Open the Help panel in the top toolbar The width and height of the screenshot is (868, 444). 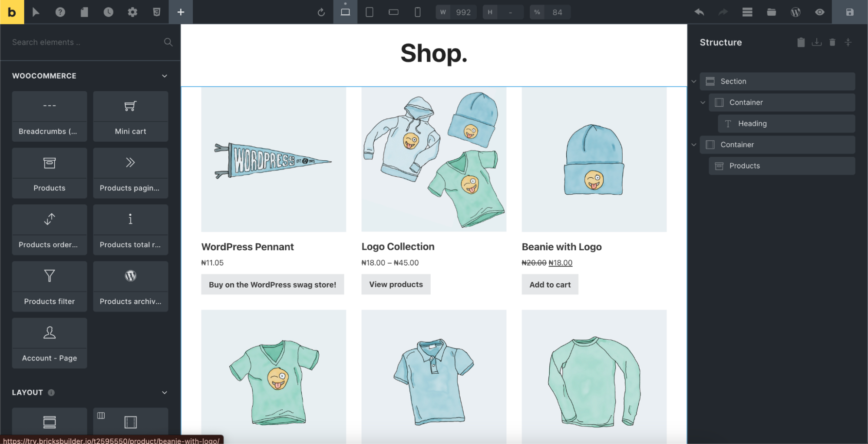click(x=61, y=12)
